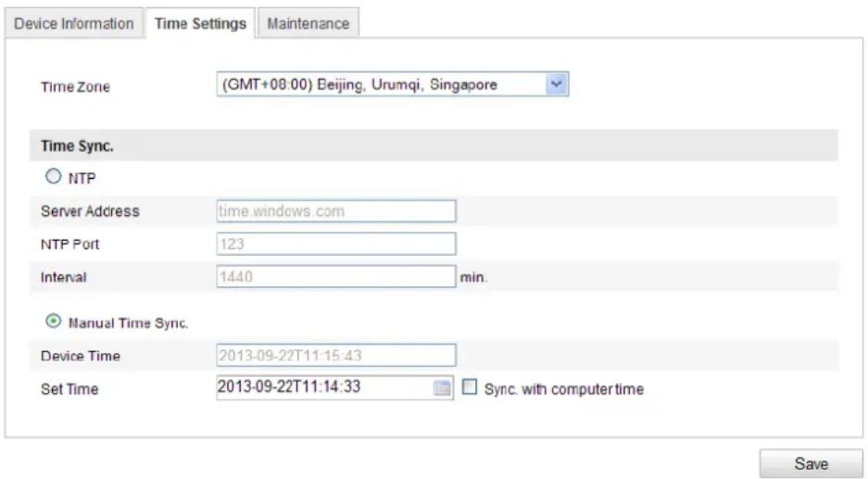Open the calendar picker icon in Set Time
The height and width of the screenshot is (479, 868).
click(x=442, y=388)
